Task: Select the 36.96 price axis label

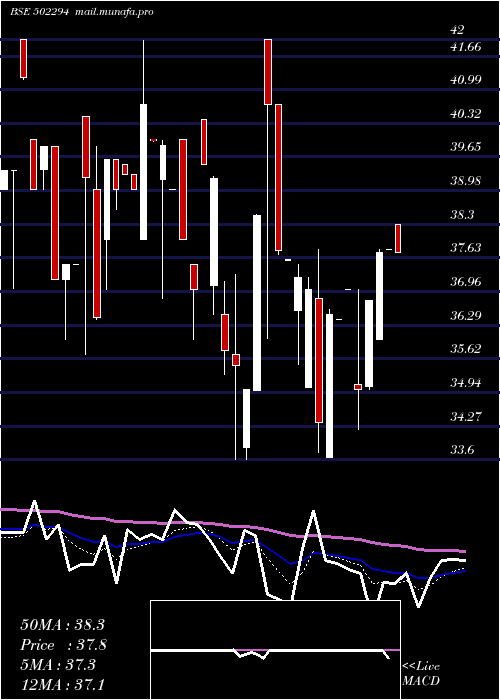Action: pyautogui.click(x=466, y=281)
